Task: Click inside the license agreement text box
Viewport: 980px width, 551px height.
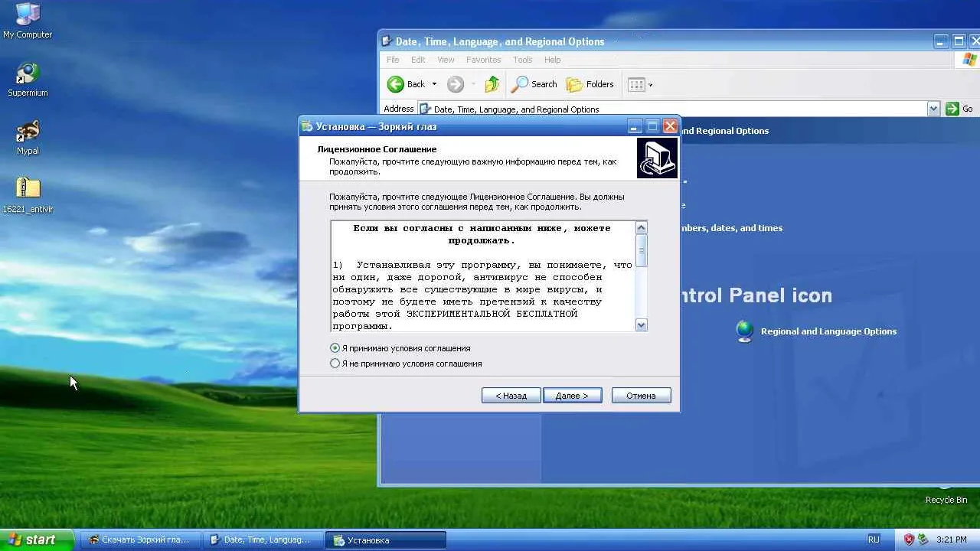Action: click(483, 277)
